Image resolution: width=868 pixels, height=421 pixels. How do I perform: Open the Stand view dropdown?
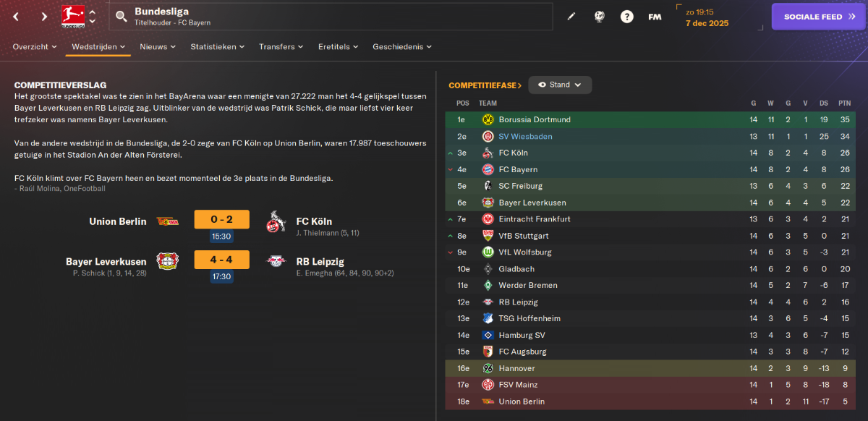coord(560,85)
